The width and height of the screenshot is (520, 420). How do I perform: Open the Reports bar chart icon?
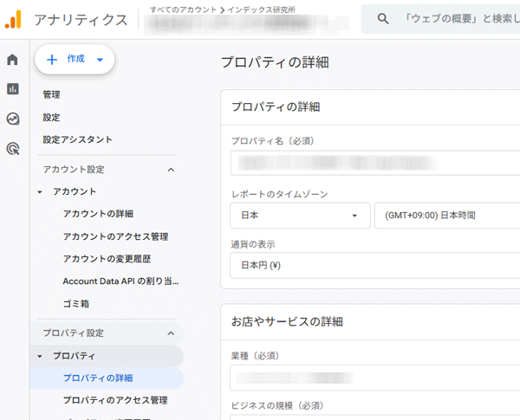[x=13, y=89]
